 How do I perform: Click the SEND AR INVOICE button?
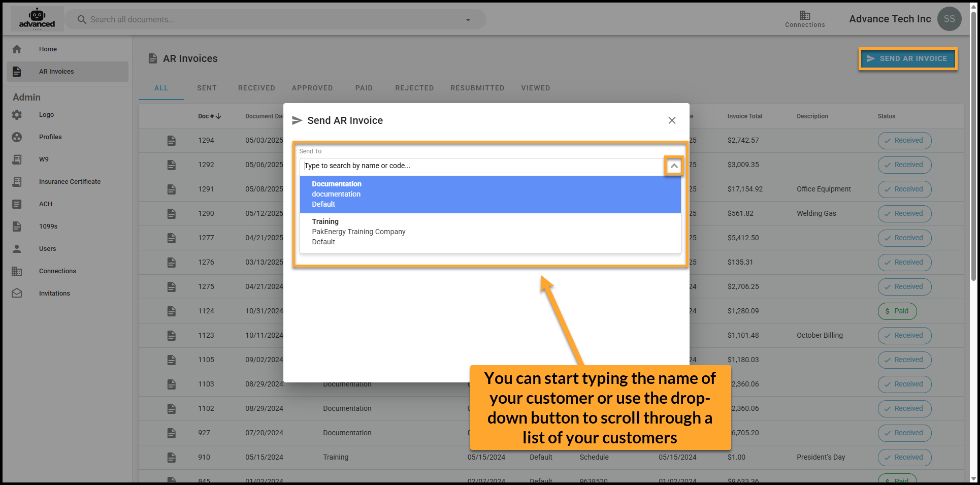point(908,59)
